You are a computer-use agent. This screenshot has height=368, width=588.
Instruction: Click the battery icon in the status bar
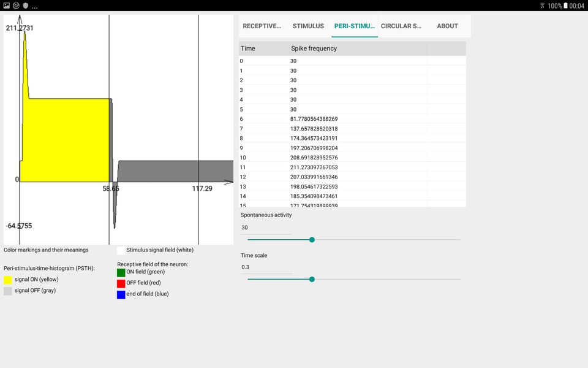565,6
